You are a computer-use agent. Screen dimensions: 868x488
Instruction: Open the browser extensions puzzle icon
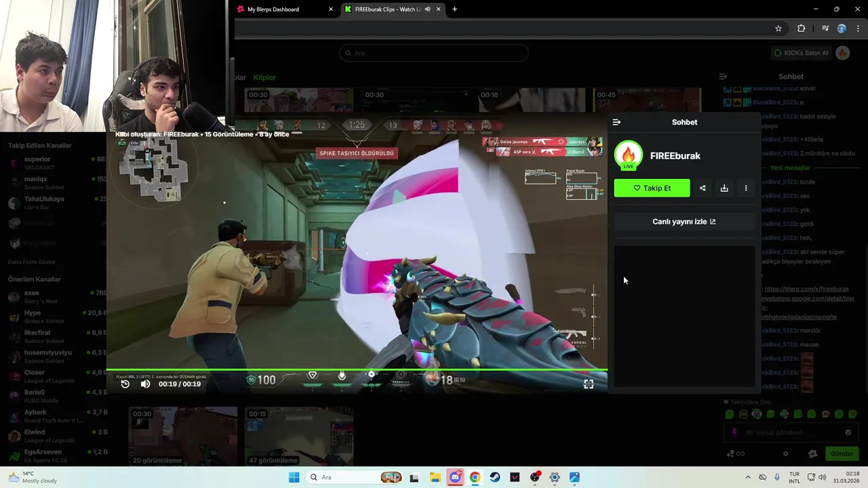point(802,28)
